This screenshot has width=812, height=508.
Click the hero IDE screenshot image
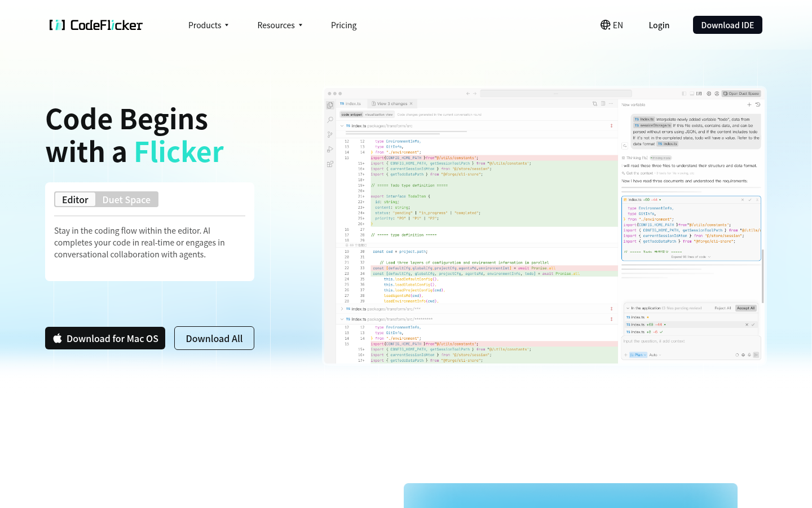[x=545, y=225]
